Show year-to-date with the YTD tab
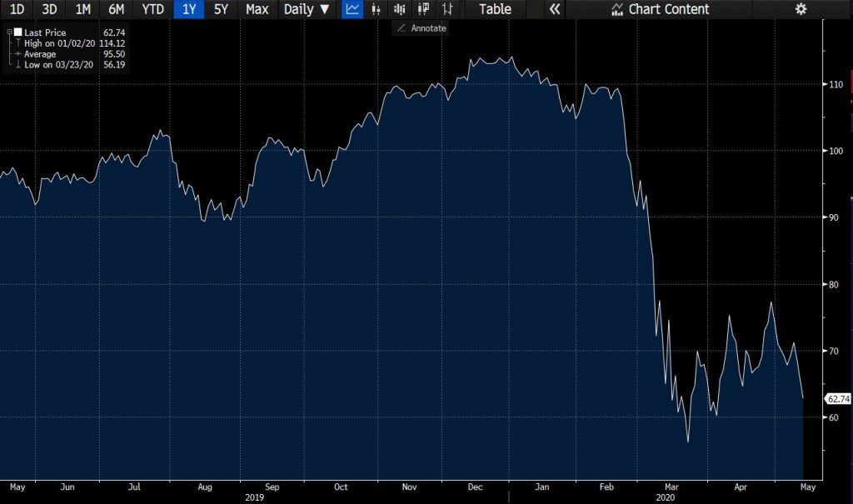 point(153,8)
